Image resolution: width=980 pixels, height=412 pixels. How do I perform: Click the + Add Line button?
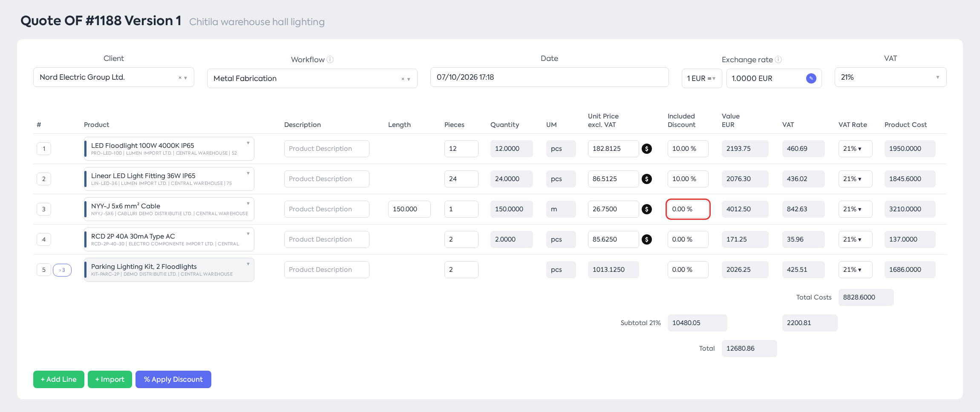59,380
